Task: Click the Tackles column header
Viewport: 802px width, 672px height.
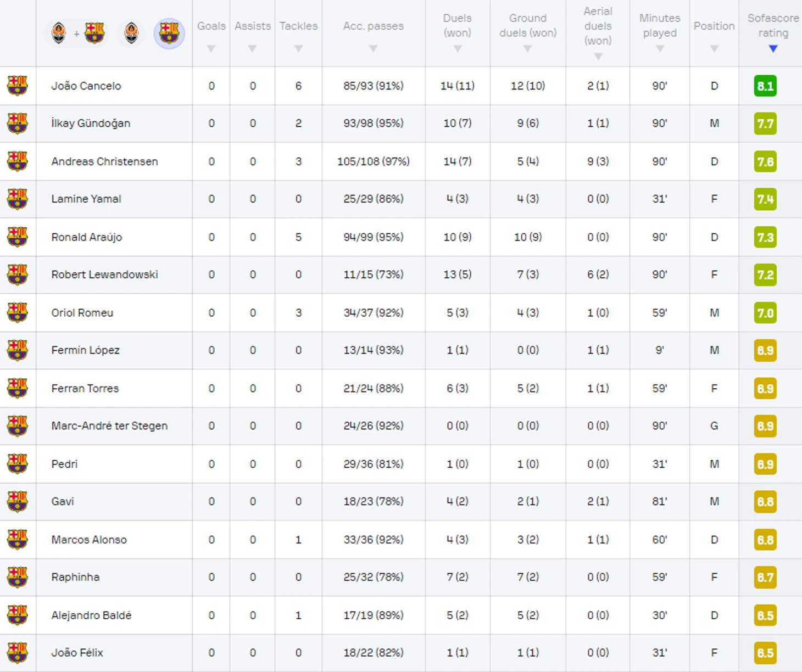Action: [298, 26]
